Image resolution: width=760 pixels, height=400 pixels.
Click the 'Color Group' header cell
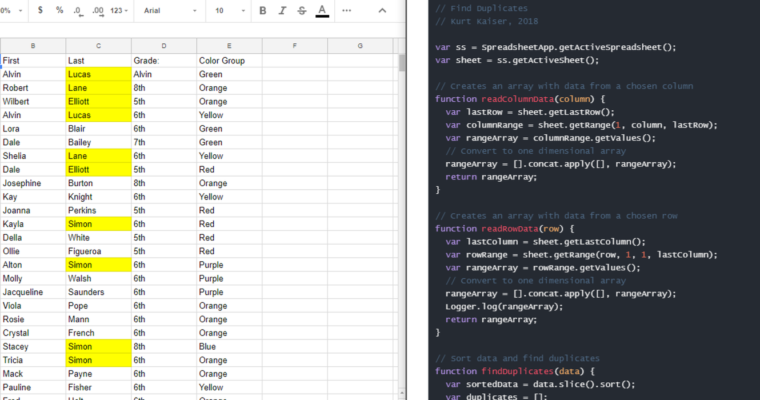click(229, 61)
